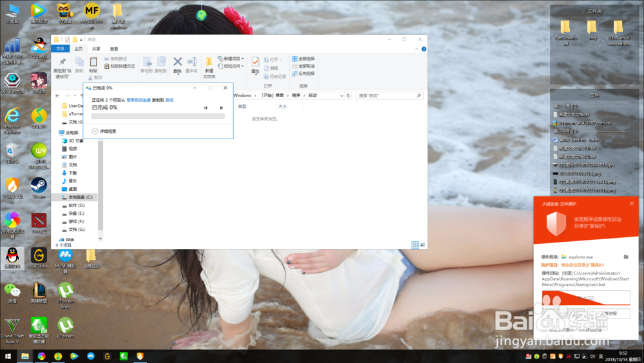This screenshot has width=644, height=363.
Task: Click the Delete (删除) X icon
Action: tap(178, 65)
